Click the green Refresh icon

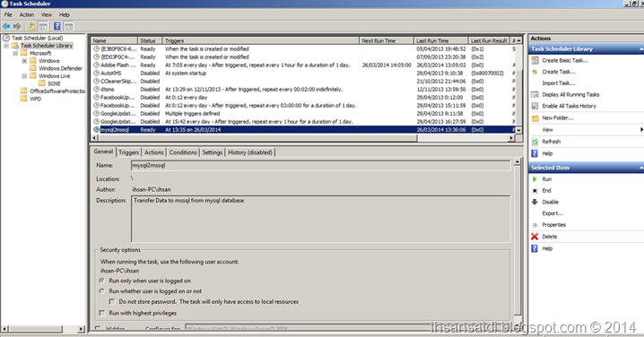(x=535, y=142)
